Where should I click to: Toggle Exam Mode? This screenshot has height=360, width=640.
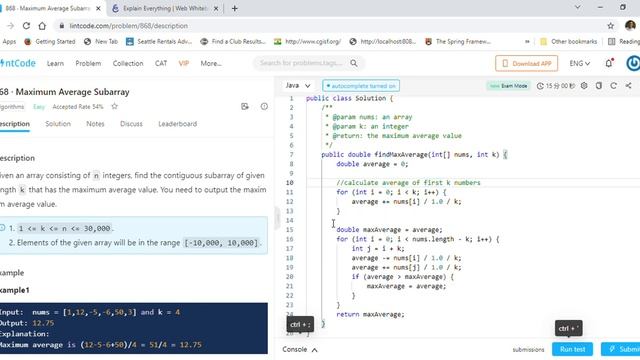[x=508, y=86]
